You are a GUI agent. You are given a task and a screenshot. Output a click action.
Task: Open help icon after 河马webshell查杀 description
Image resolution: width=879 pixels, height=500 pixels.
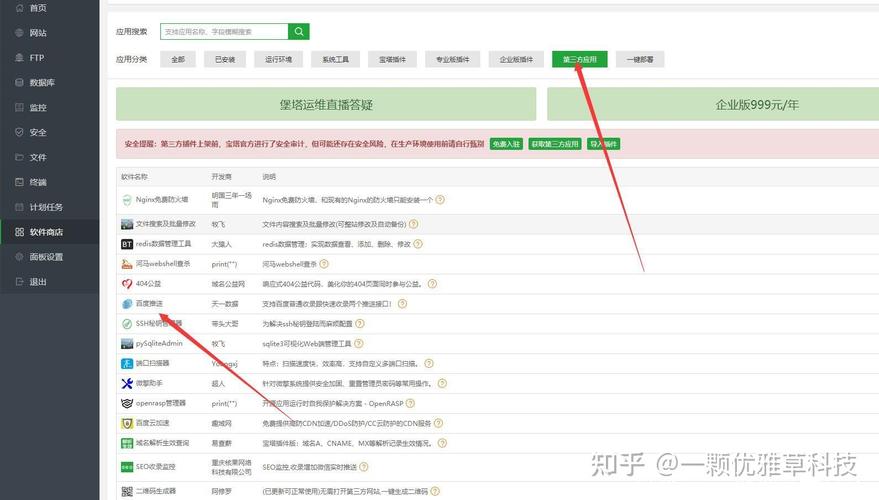coord(324,264)
